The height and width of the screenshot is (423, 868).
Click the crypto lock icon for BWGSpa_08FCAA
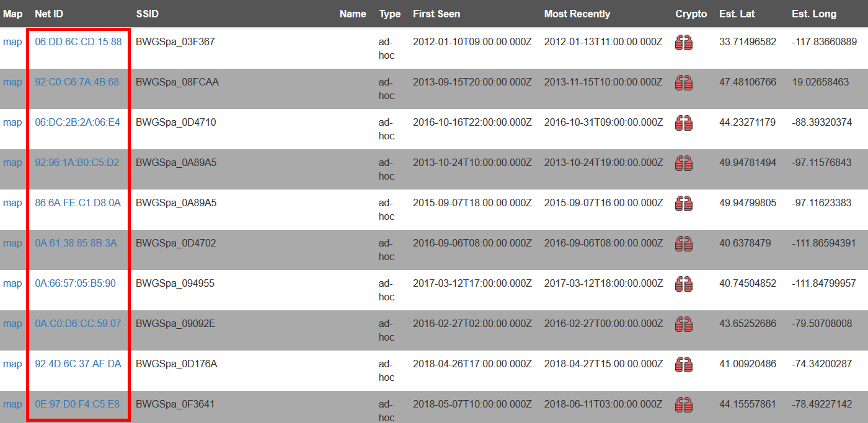point(683,83)
